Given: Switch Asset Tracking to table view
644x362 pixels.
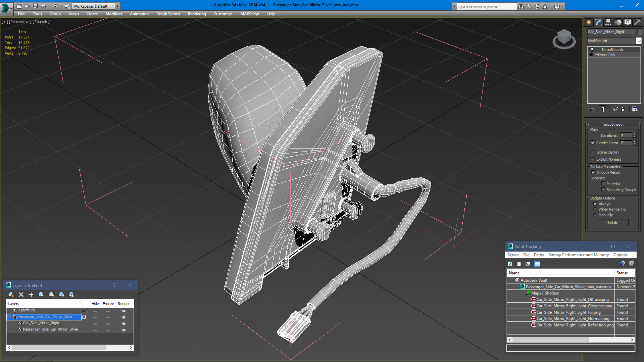Looking at the screenshot, I should coord(537,264).
